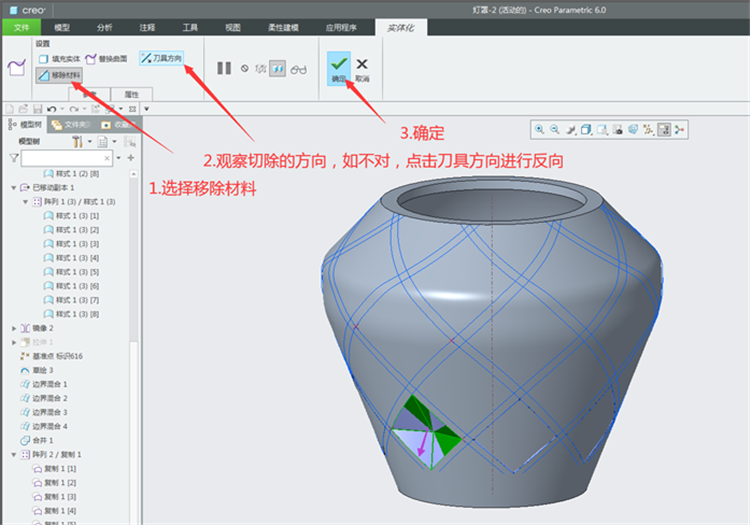The height and width of the screenshot is (525, 750).
Task: Collapse the 阵列 1 (3) / 样式 1 (3) node
Action: [25, 202]
